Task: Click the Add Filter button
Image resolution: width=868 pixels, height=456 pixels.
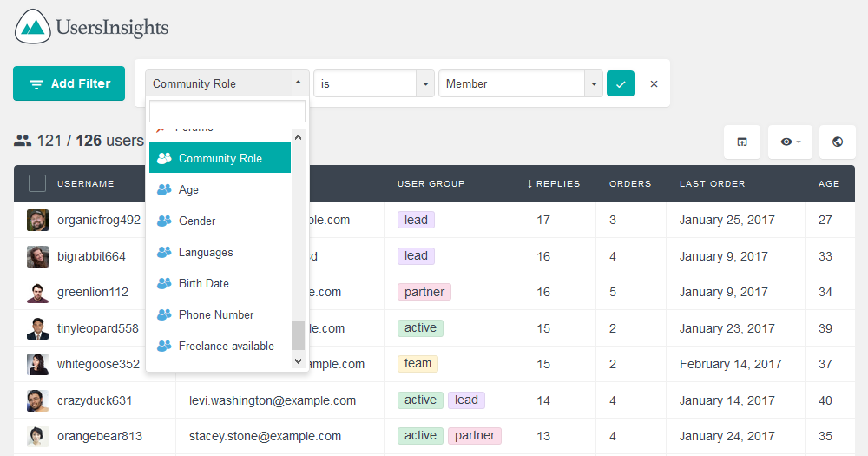Action: [69, 83]
